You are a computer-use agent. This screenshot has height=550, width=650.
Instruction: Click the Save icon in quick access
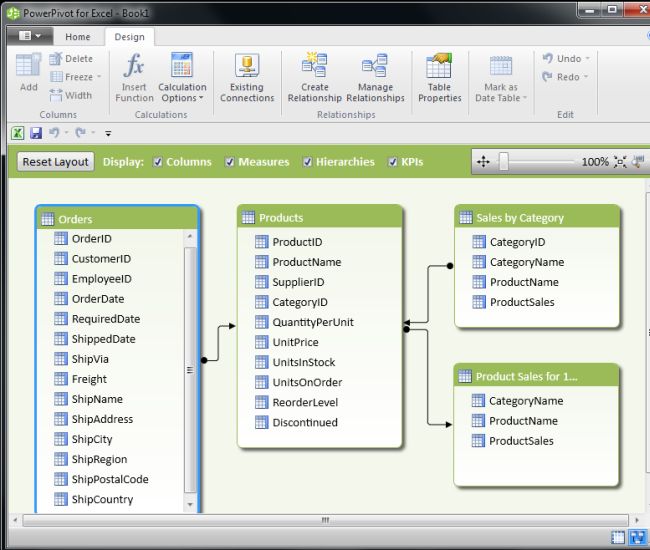[36, 133]
